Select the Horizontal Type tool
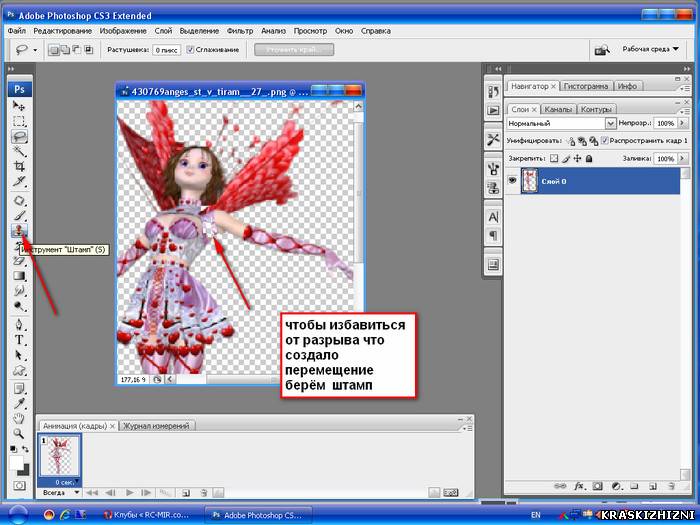 pos(19,340)
